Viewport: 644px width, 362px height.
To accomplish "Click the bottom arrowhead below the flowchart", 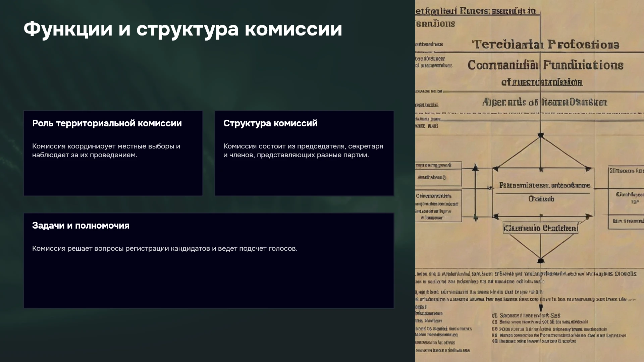I will click(x=541, y=260).
